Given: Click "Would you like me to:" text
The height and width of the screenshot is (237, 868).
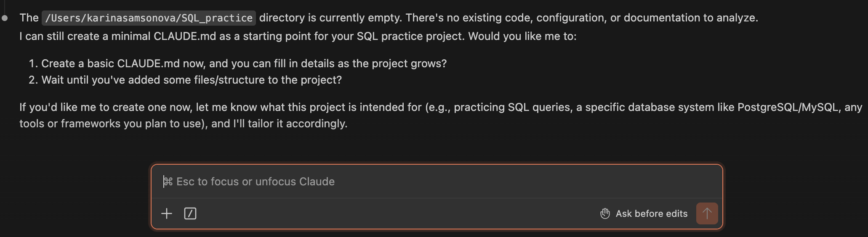Looking at the screenshot, I should tap(522, 36).
